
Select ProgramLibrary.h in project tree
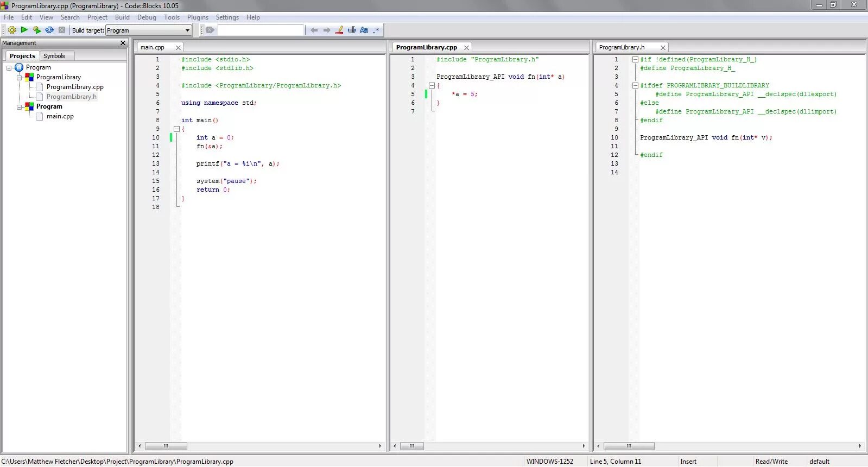click(72, 97)
